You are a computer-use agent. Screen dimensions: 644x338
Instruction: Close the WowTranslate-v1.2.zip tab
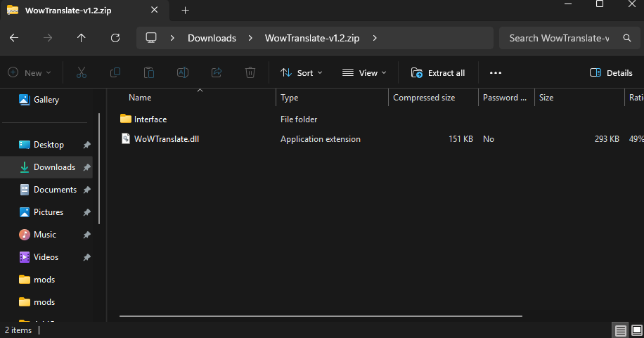(x=154, y=10)
